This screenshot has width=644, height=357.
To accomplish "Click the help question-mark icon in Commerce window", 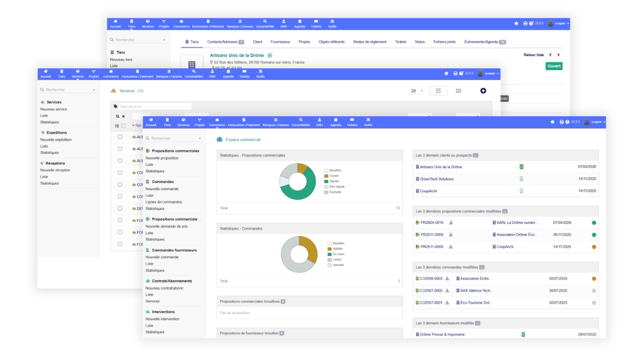I will pos(567,122).
